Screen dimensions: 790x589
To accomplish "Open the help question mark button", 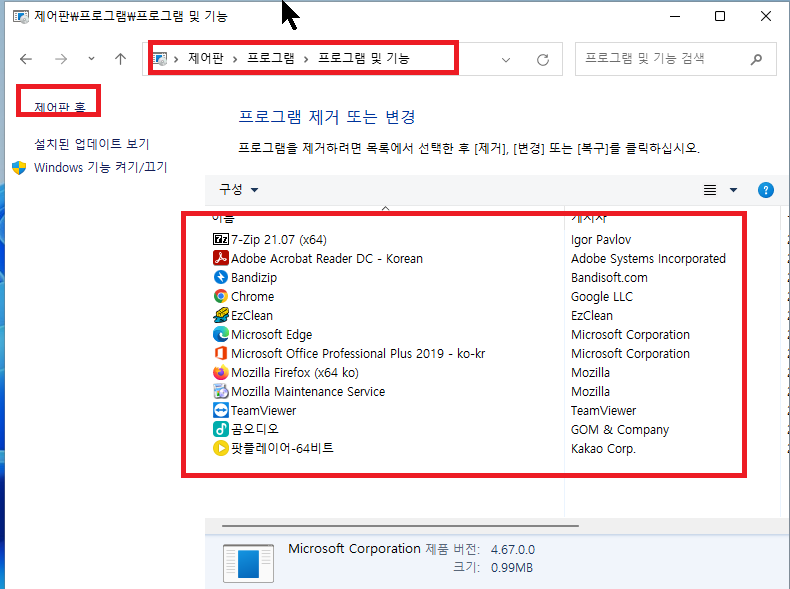I will coord(765,190).
